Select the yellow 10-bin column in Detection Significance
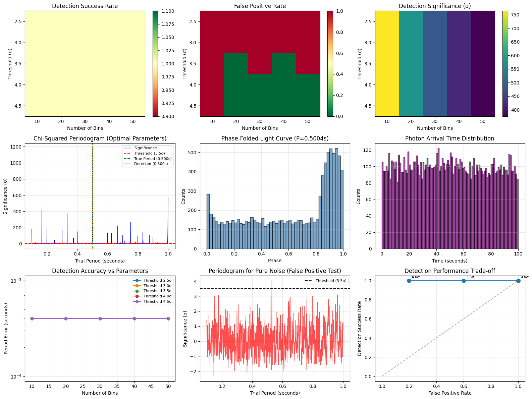This screenshot has height=399, width=532. tap(387, 64)
